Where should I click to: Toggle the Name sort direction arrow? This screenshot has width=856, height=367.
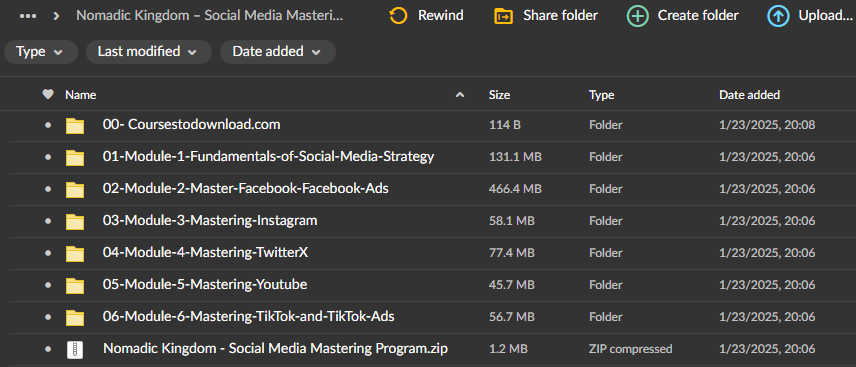click(x=460, y=95)
